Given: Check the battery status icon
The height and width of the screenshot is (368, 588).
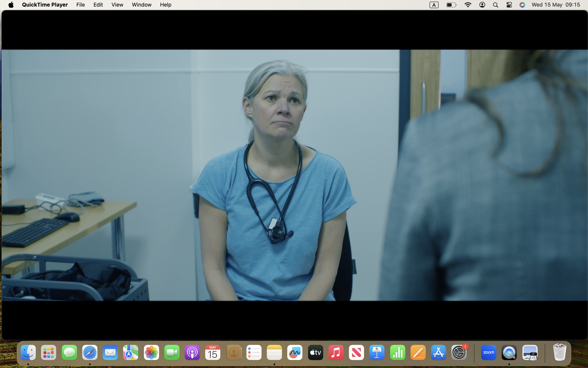Looking at the screenshot, I should click(451, 5).
